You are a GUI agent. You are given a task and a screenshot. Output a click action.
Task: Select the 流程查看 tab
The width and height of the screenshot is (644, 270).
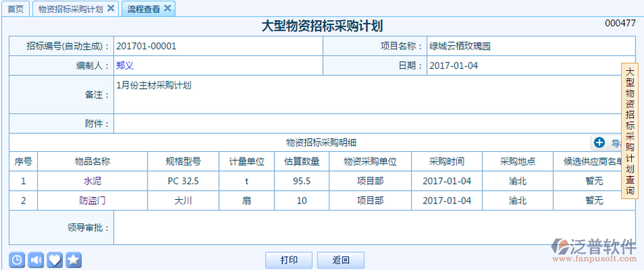(x=143, y=9)
